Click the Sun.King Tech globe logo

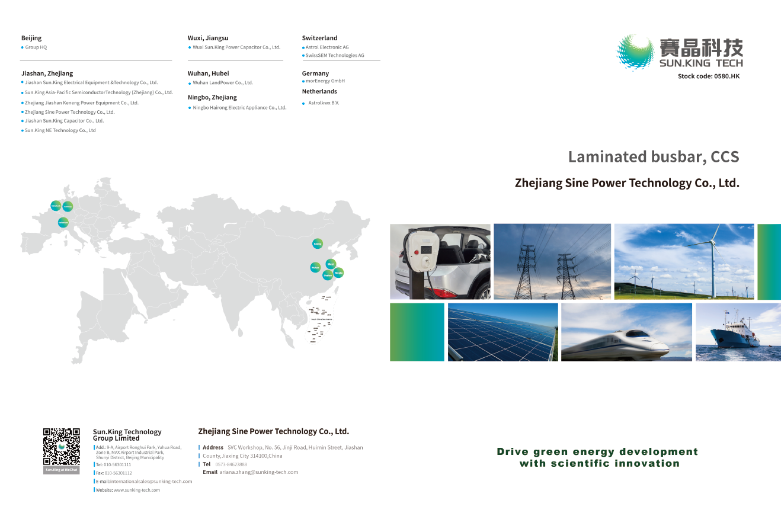pos(637,52)
